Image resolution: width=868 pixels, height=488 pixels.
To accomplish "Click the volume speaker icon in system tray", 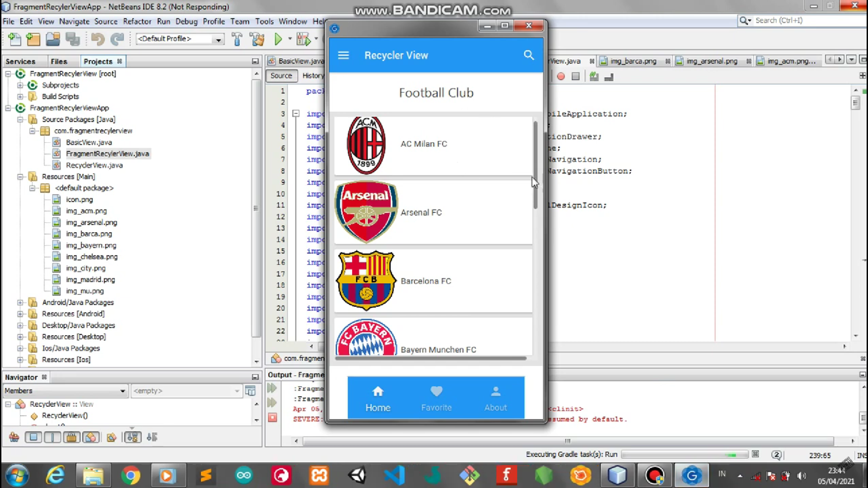I will (x=801, y=476).
